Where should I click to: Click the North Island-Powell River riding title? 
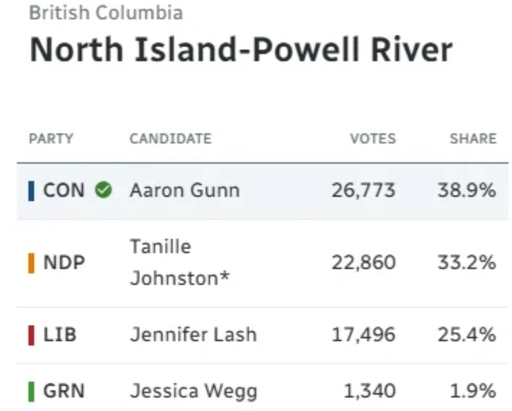click(241, 49)
